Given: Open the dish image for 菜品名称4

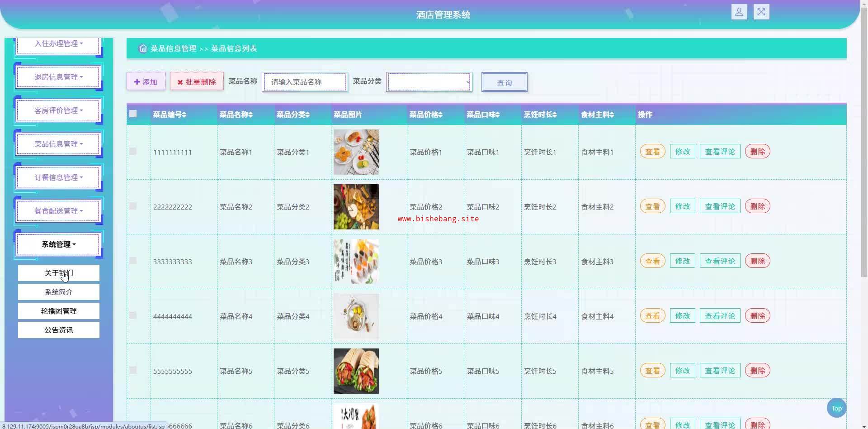Looking at the screenshot, I should [356, 316].
